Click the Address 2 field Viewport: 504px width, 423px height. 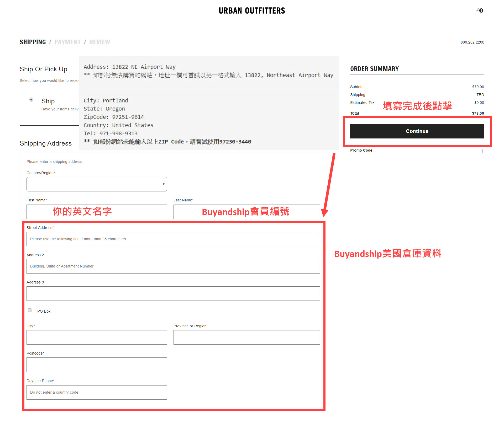173,266
